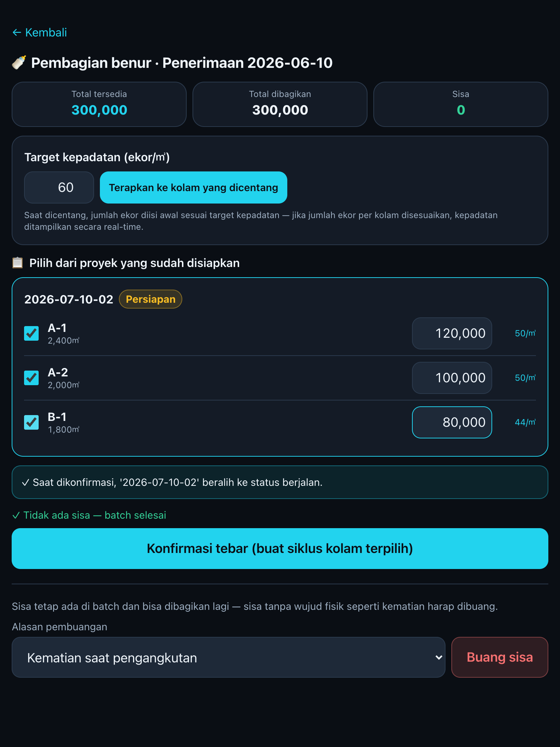The width and height of the screenshot is (560, 747).
Task: Focus the A-2 quantity field 100,000
Action: click(452, 378)
